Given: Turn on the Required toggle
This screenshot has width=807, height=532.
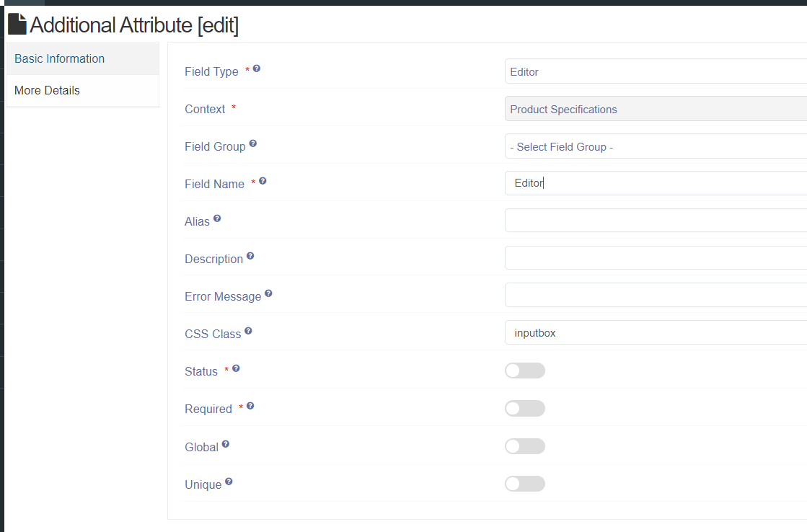Looking at the screenshot, I should click(x=524, y=409).
